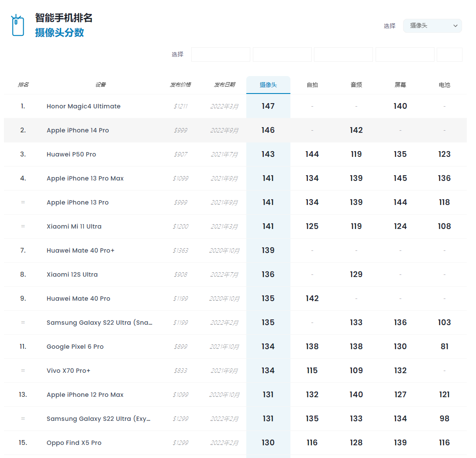The width and height of the screenshot is (476, 458).
Task: Click launch price $907 of Huawei P50 Pro
Action: [181, 154]
